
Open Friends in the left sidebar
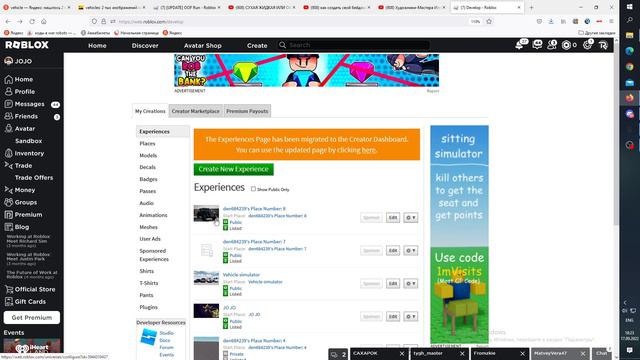tap(26, 116)
